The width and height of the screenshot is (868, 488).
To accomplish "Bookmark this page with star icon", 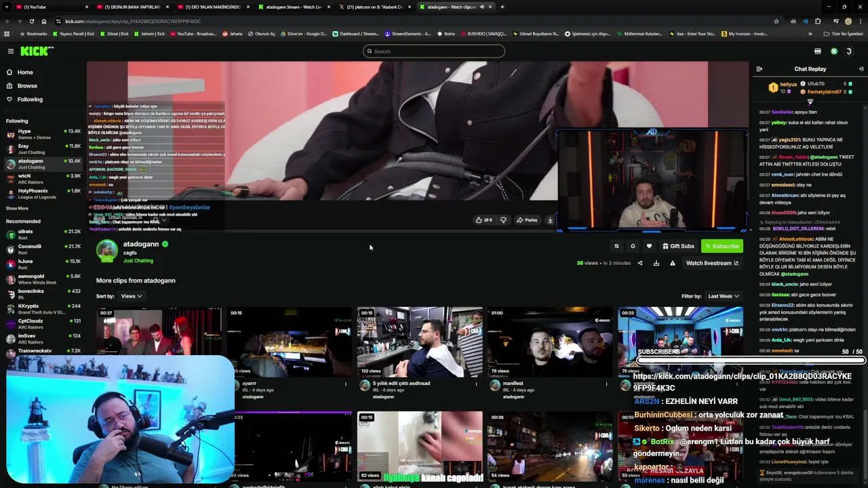I will click(776, 21).
